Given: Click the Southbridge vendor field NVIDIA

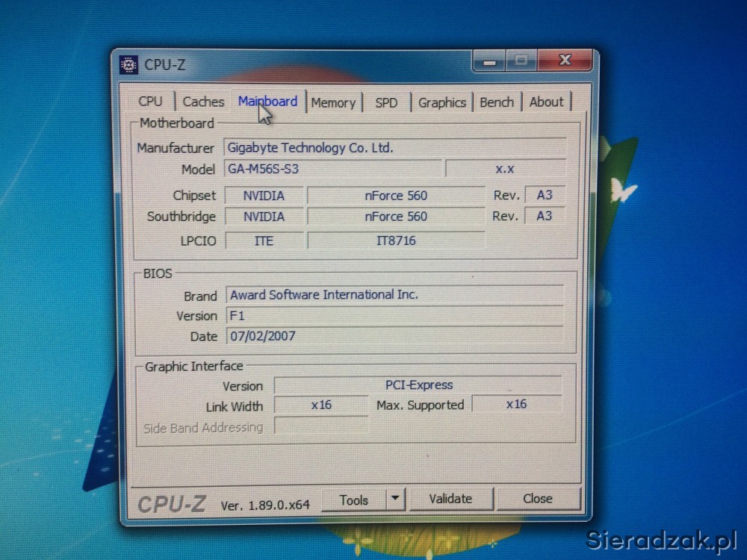Looking at the screenshot, I should 264,217.
